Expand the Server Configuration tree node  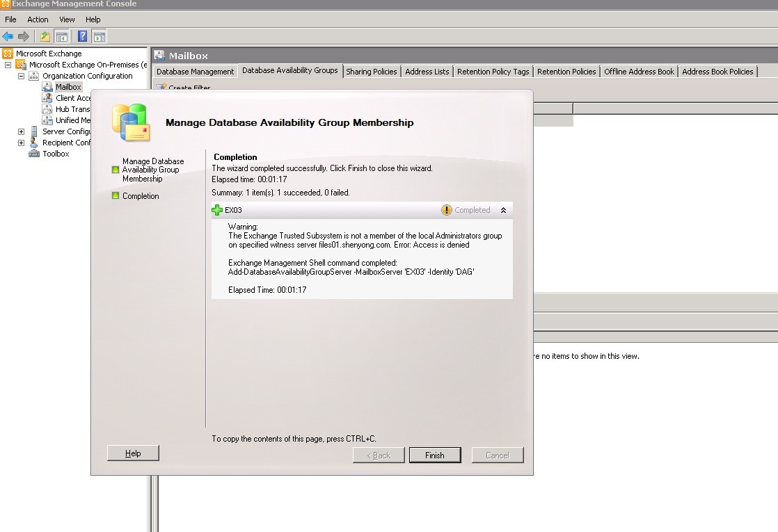click(x=21, y=132)
